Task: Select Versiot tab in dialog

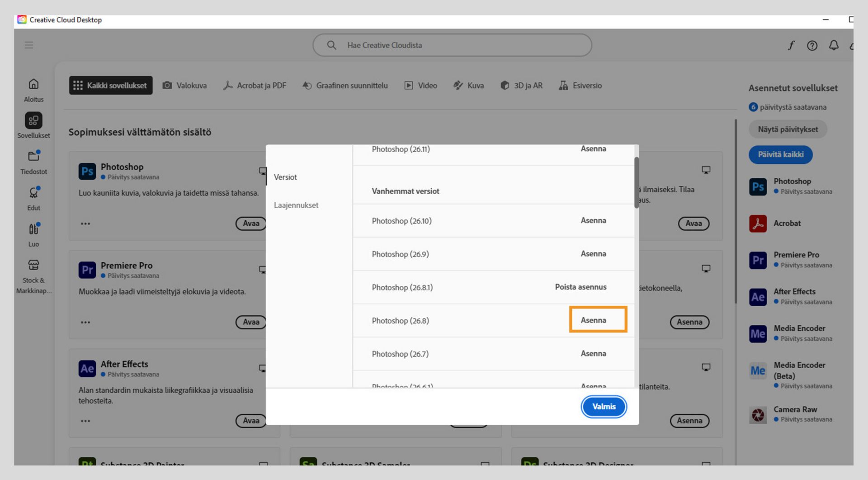Action: pos(285,177)
